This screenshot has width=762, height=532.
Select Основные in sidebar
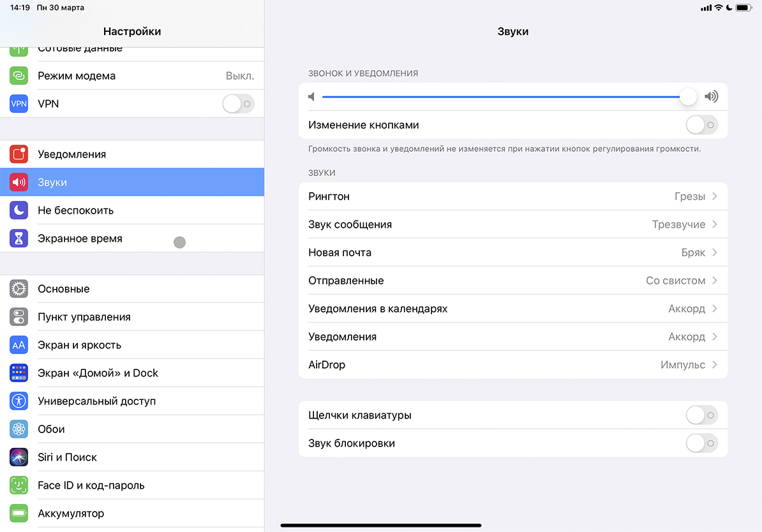(x=132, y=288)
